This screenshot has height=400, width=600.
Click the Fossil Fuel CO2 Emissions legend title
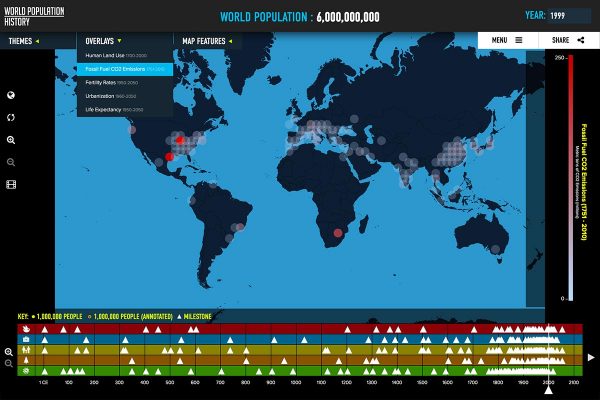[584, 182]
